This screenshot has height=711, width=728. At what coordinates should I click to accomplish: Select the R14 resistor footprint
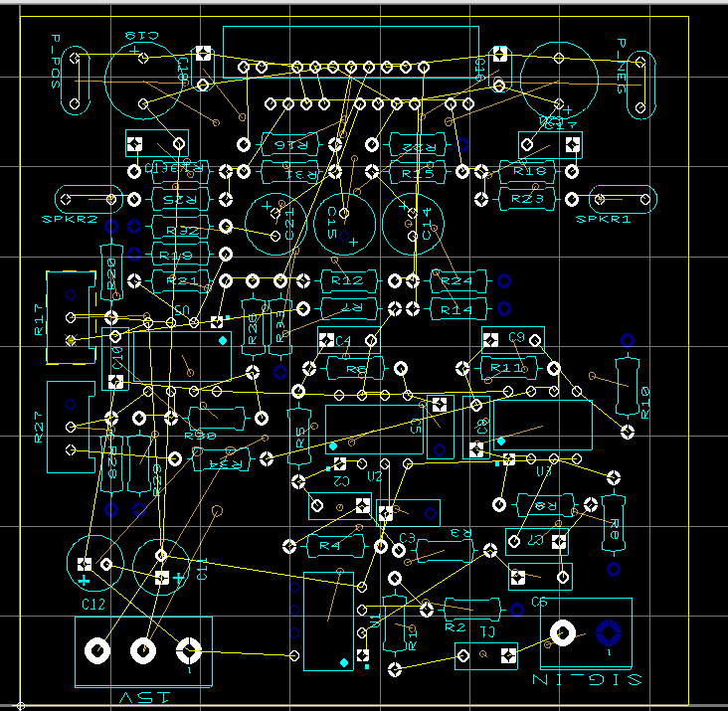(x=458, y=308)
